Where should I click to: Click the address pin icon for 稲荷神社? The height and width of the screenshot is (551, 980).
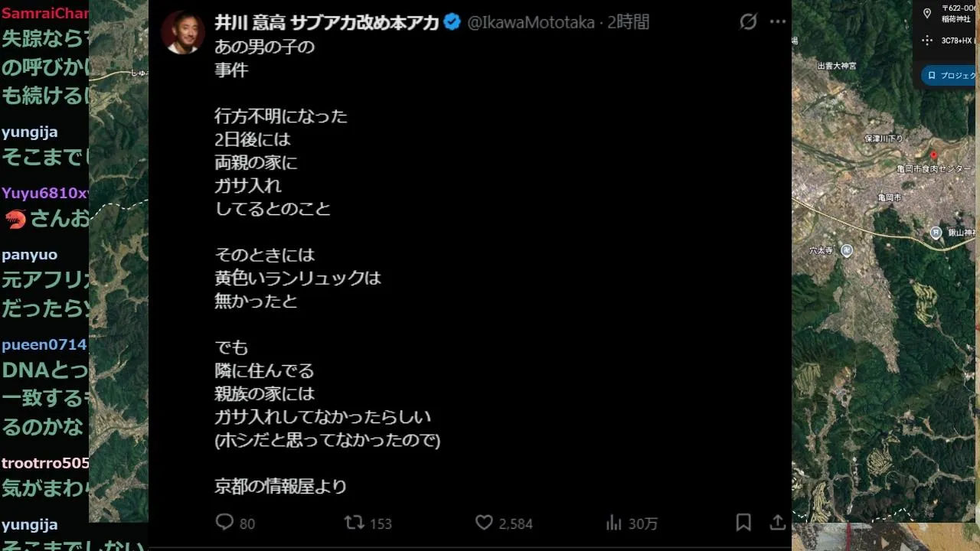click(927, 13)
